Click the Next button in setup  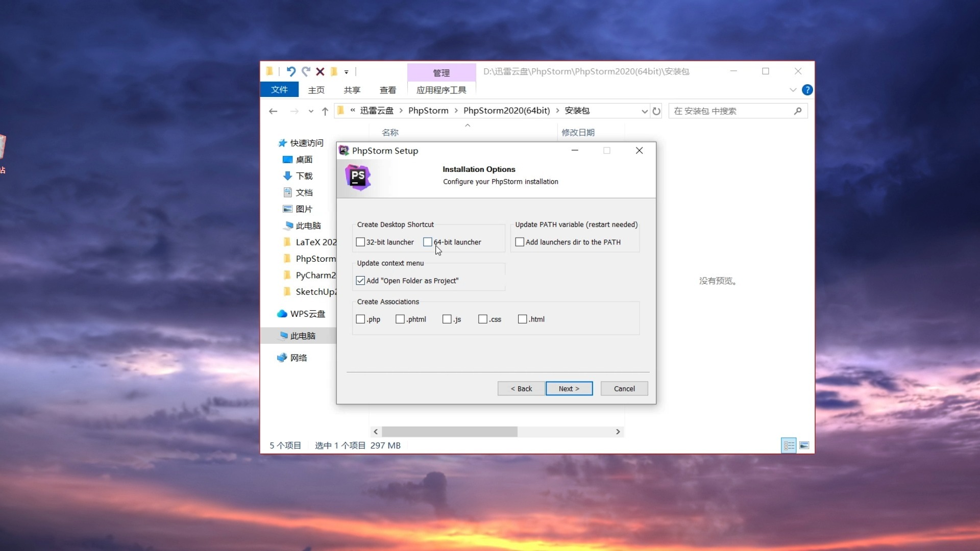569,388
